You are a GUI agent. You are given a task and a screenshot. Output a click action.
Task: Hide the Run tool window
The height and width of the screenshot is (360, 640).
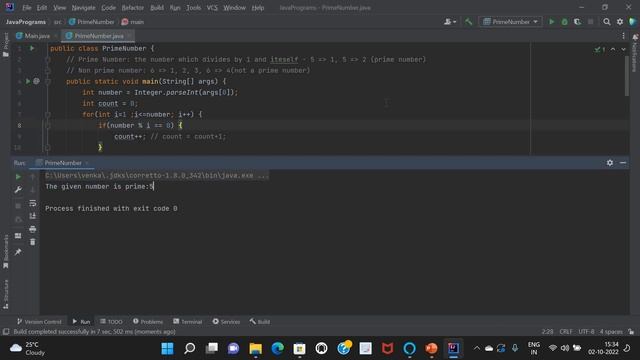tap(623, 162)
